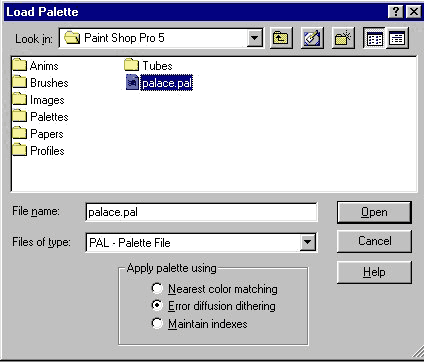
Task: Go up one folder level icon
Action: click(281, 38)
